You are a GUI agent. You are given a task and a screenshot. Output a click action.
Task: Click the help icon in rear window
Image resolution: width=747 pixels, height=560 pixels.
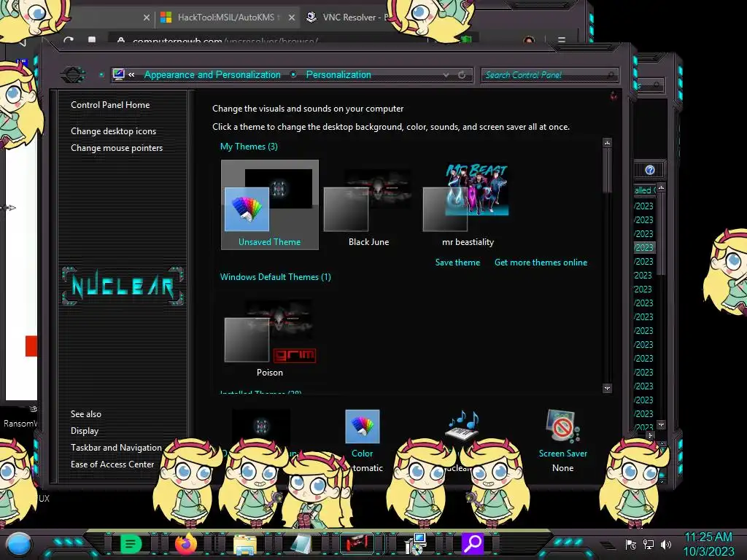point(650,170)
